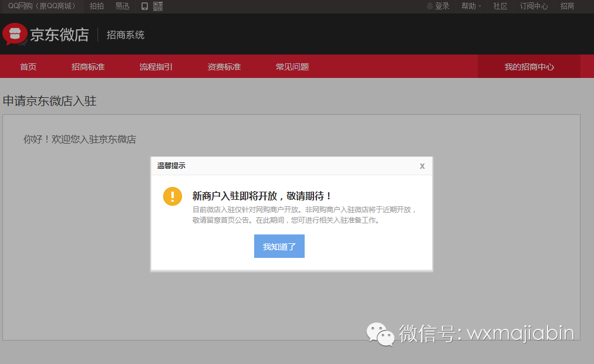
Task: Click the 京东微店 brand text
Action: (x=59, y=35)
